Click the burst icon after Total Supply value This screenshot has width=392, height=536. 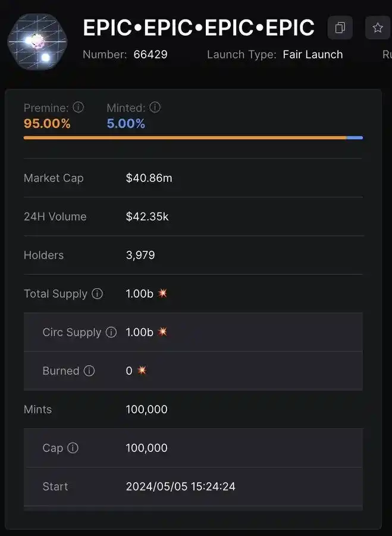[x=162, y=294]
